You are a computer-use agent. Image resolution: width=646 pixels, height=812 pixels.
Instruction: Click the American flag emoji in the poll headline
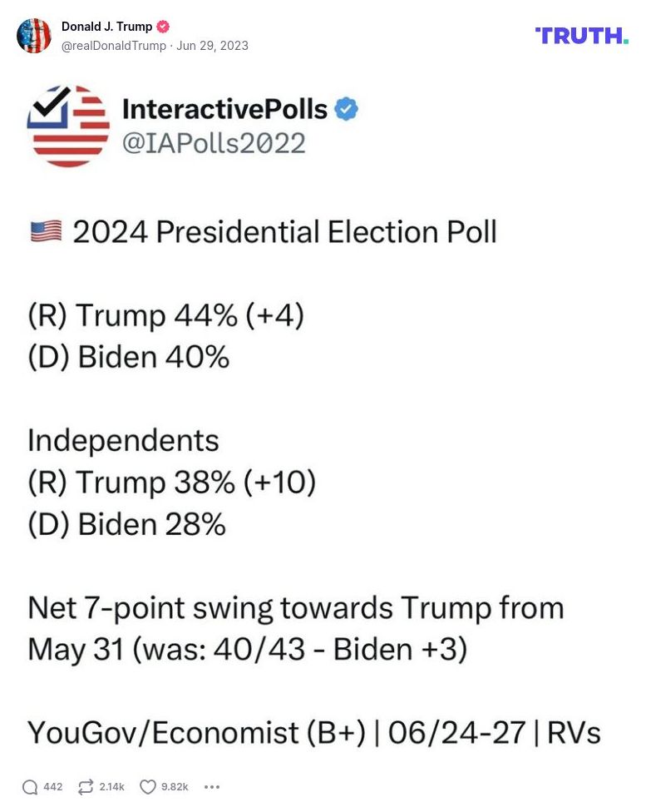tap(47, 231)
